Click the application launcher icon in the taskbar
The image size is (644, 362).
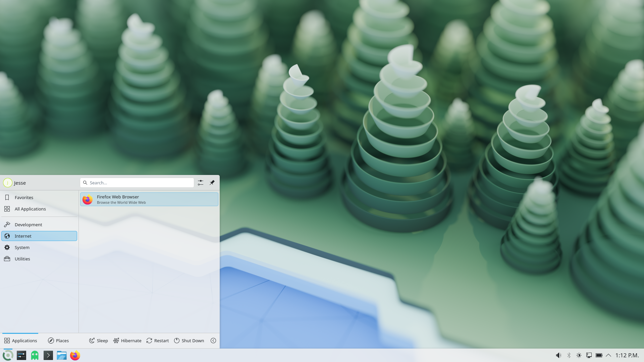[8, 355]
